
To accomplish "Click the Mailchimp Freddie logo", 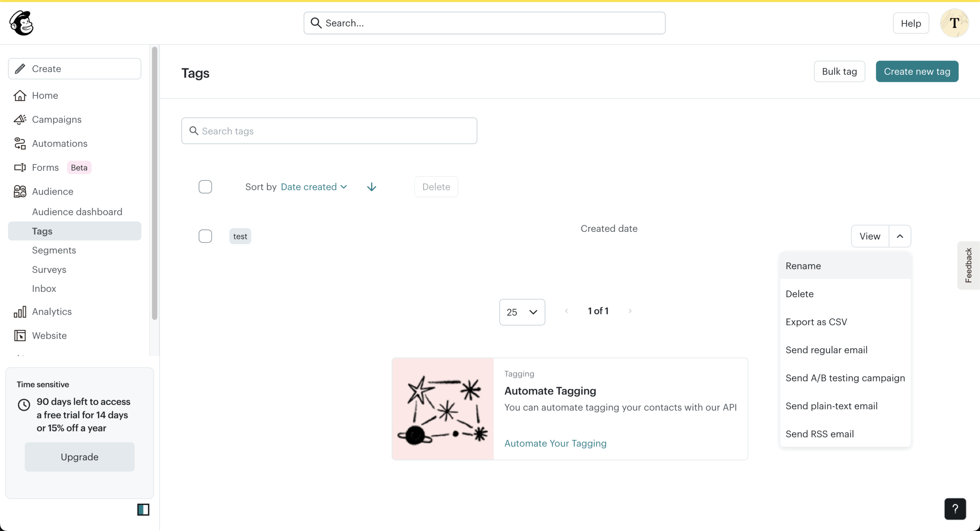I will (x=21, y=23).
